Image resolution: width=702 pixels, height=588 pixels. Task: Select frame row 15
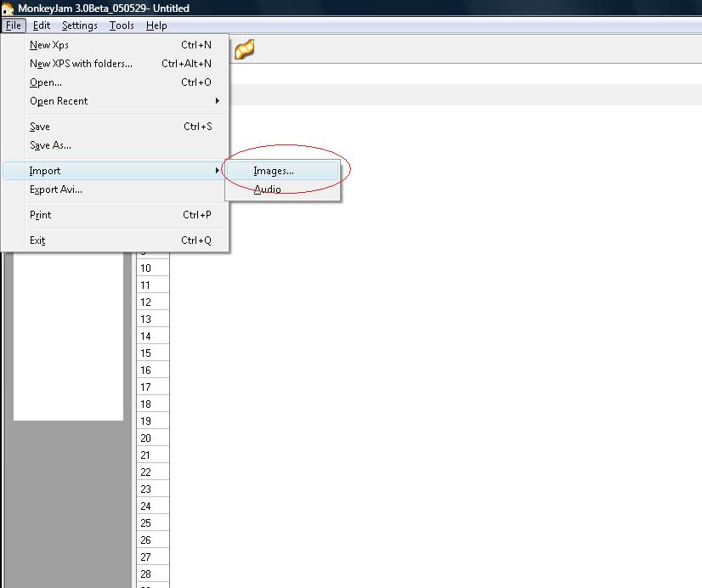point(153,353)
